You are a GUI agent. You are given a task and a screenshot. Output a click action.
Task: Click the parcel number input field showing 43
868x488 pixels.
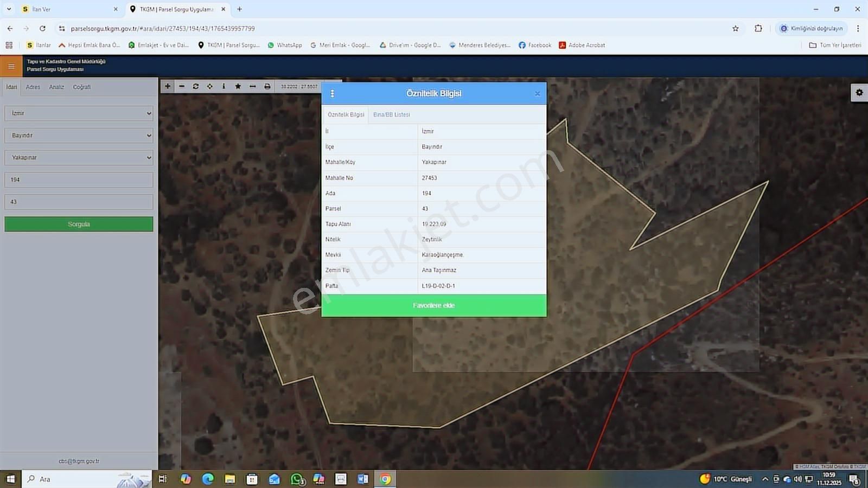[79, 202]
